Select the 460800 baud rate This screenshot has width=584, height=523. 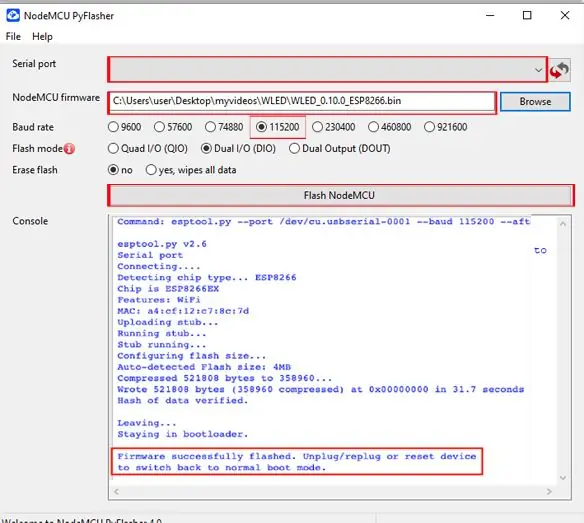390,127
